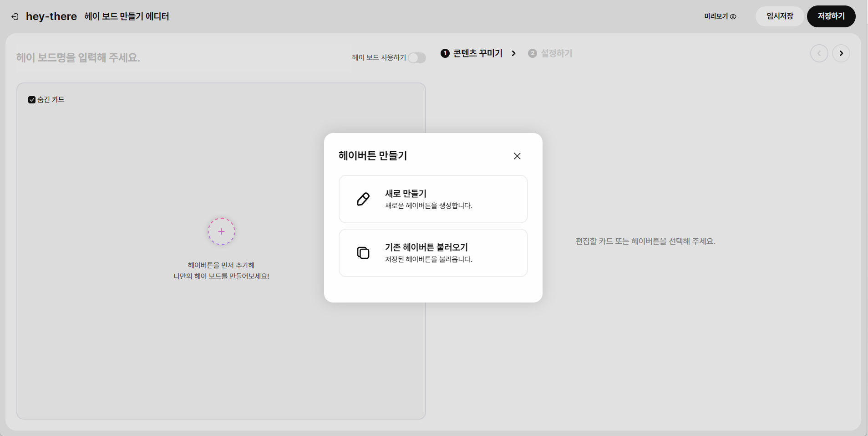Click the 저장하기 button
Screen dimensions: 868x436
pyautogui.click(x=831, y=16)
